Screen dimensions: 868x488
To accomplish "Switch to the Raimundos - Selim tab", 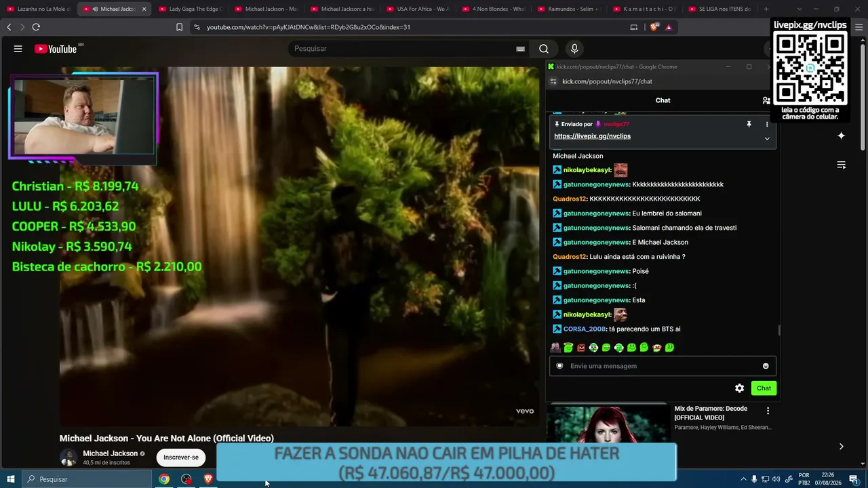I will click(570, 9).
